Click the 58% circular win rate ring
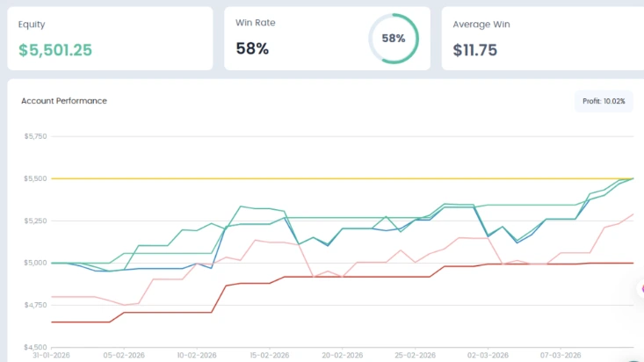644x362 pixels. pyautogui.click(x=393, y=39)
